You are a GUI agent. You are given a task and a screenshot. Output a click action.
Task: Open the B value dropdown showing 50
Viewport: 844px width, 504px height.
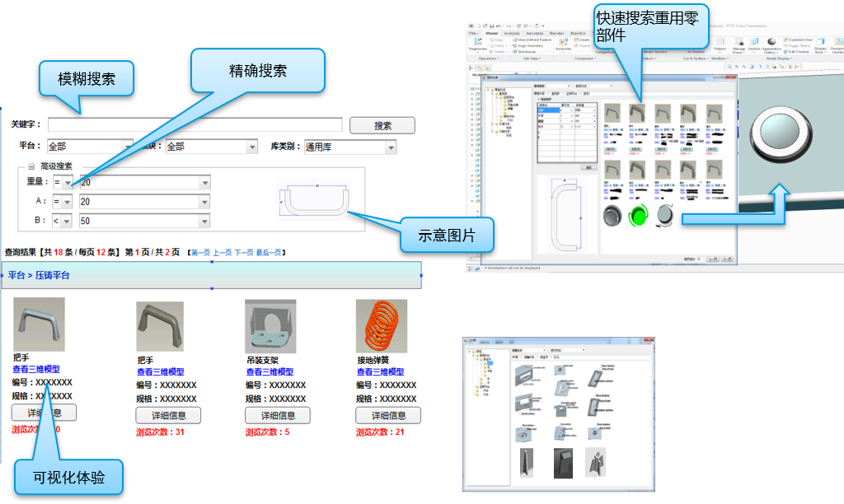[x=204, y=221]
